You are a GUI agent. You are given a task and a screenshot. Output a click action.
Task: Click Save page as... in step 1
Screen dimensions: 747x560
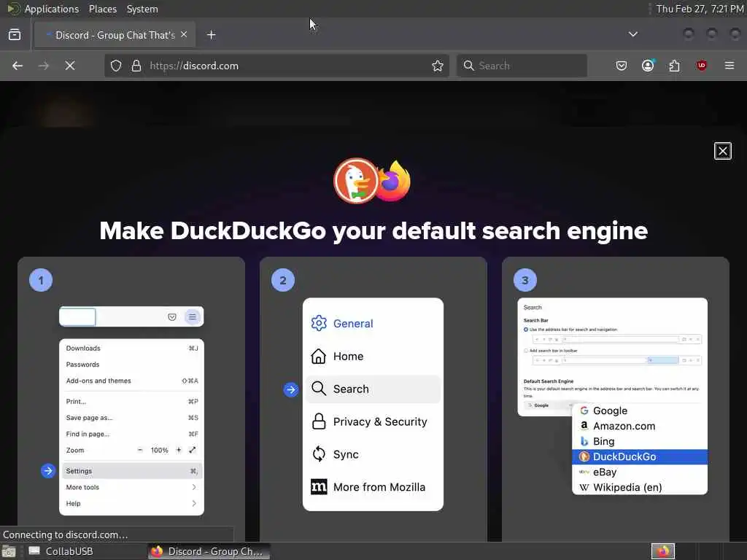(131, 418)
